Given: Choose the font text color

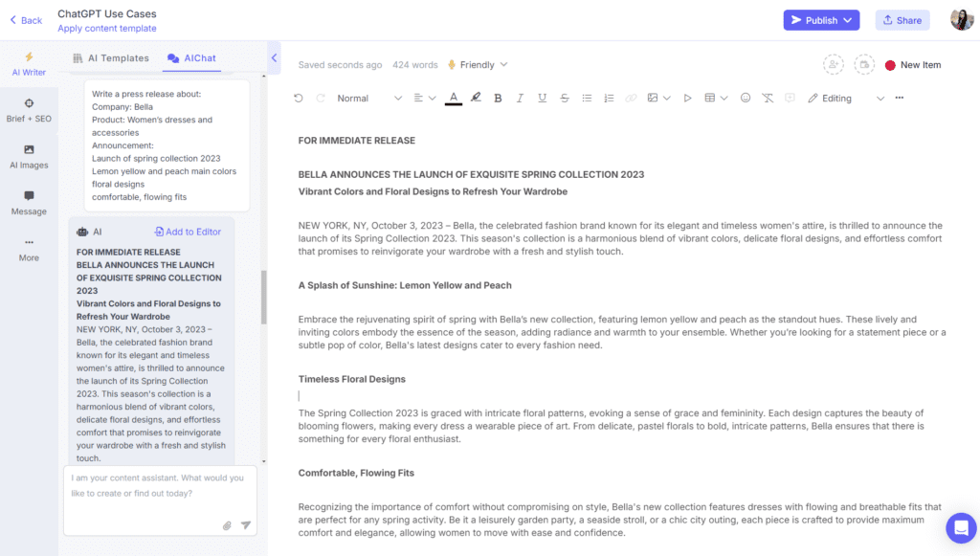Looking at the screenshot, I should pyautogui.click(x=454, y=98).
